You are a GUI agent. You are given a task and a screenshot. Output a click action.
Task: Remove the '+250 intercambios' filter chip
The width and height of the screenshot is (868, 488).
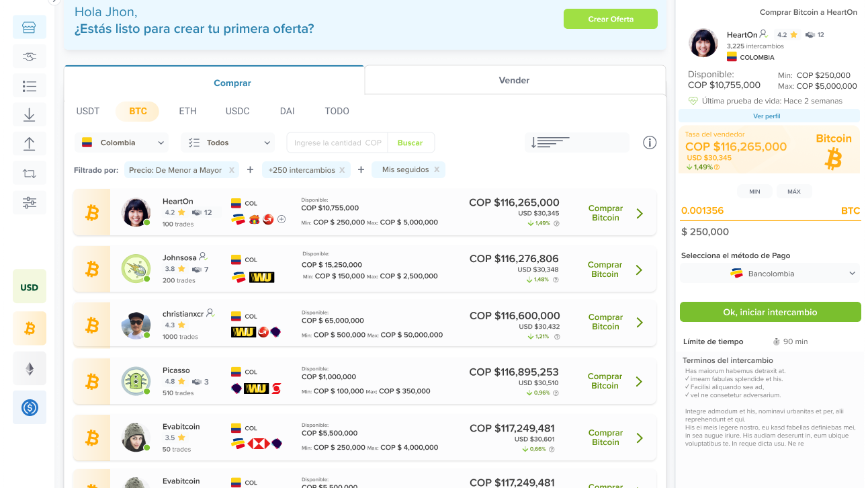pyautogui.click(x=341, y=170)
